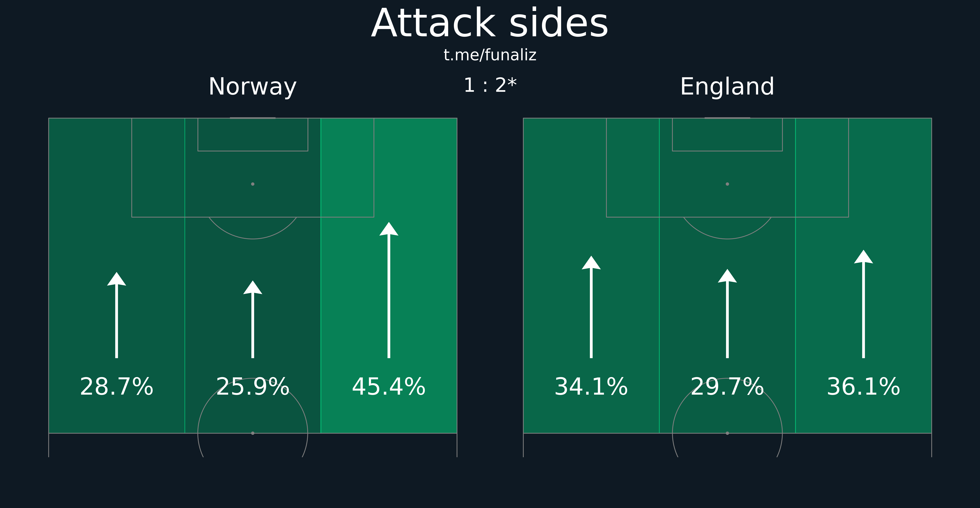Select the 25.9% value label
The height and width of the screenshot is (508, 980).
point(253,387)
